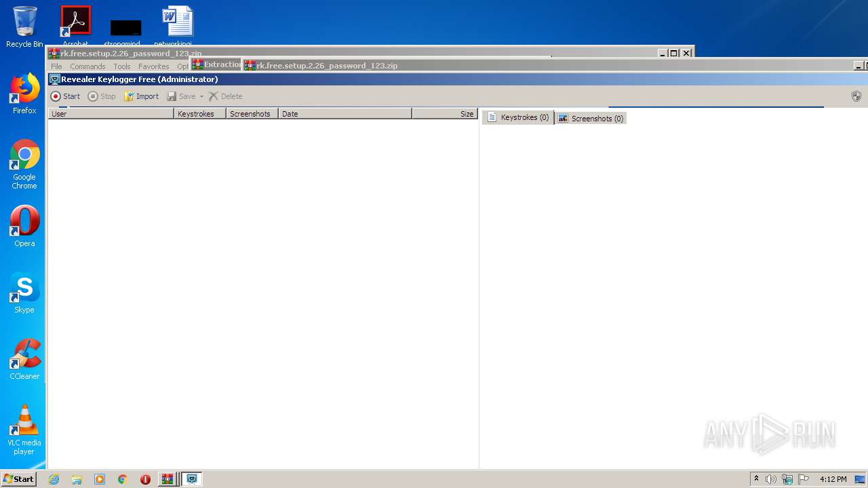The height and width of the screenshot is (488, 868).
Task: Open the networking Word document on desktop
Action: (x=178, y=26)
